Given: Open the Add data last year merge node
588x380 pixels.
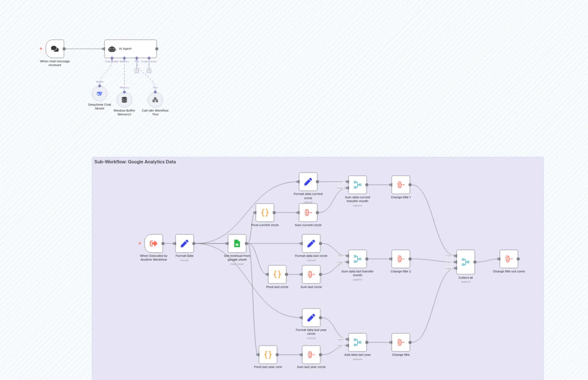Looking at the screenshot, I should click(x=357, y=342).
